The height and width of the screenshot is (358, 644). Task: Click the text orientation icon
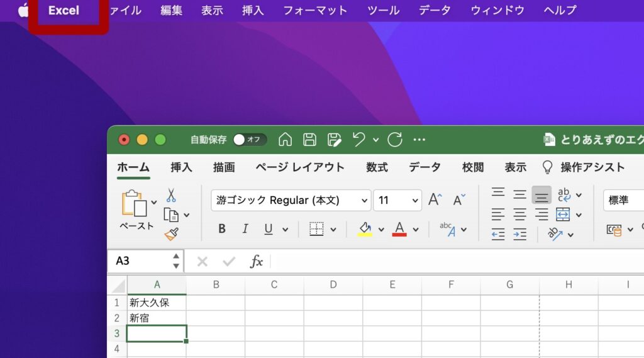click(555, 234)
